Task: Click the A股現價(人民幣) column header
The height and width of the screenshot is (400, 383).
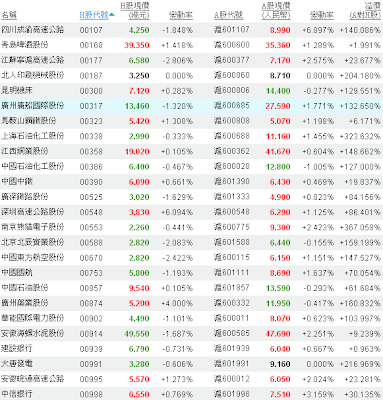Action: click(x=276, y=11)
